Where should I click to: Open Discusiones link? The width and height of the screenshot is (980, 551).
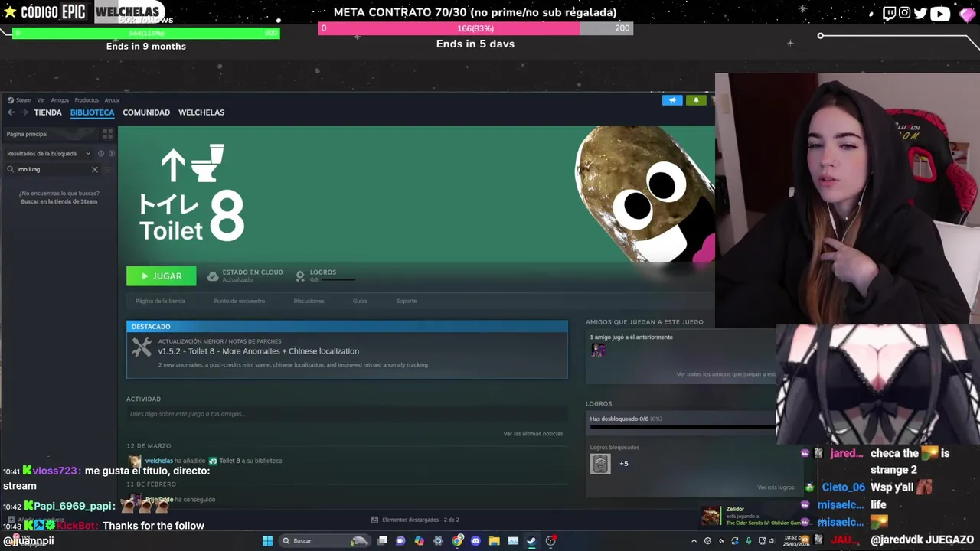click(309, 301)
